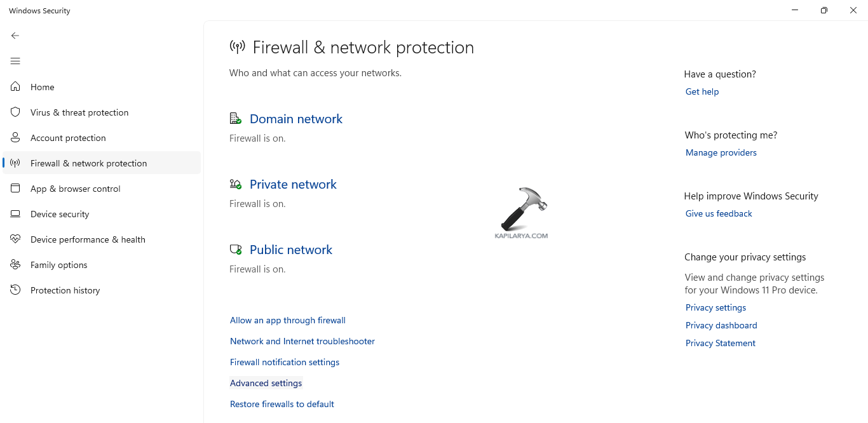The height and width of the screenshot is (423, 868).
Task: Open the Privacy dashboard link
Action: point(721,325)
